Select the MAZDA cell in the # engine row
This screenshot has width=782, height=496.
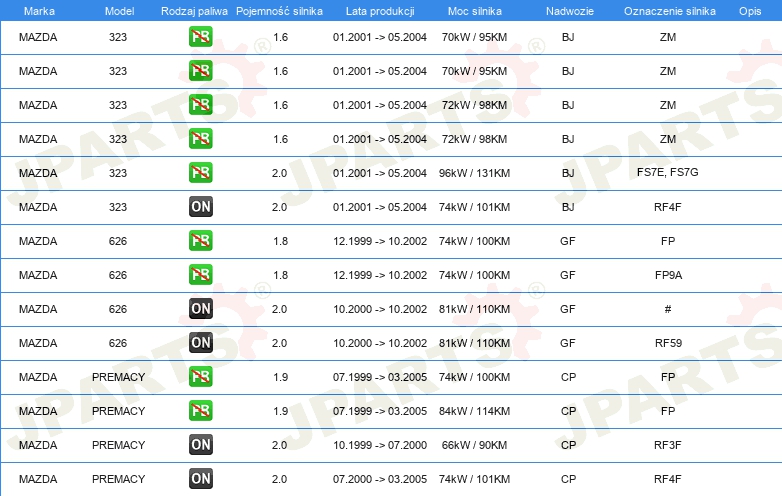coord(38,309)
